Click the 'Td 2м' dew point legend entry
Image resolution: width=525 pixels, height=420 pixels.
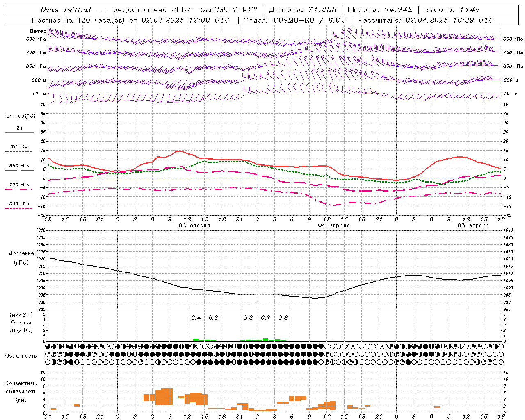(19, 147)
